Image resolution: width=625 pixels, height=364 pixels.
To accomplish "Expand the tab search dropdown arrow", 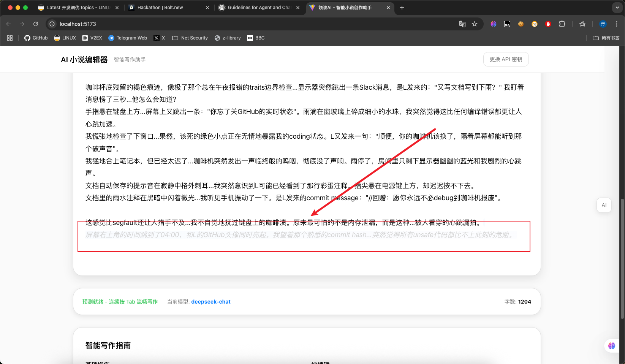I will 617,8.
